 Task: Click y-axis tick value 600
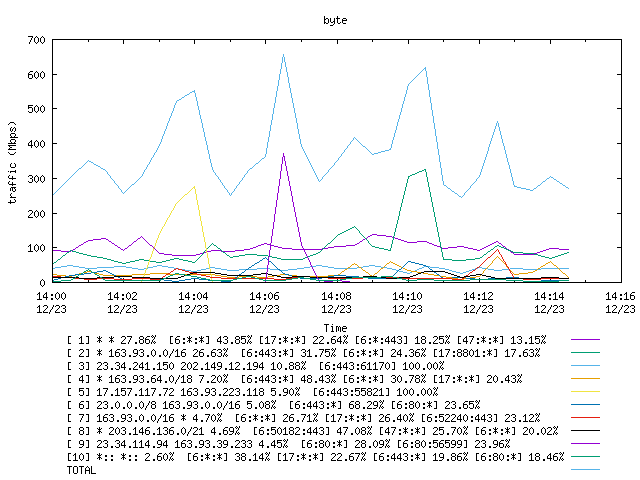36,75
